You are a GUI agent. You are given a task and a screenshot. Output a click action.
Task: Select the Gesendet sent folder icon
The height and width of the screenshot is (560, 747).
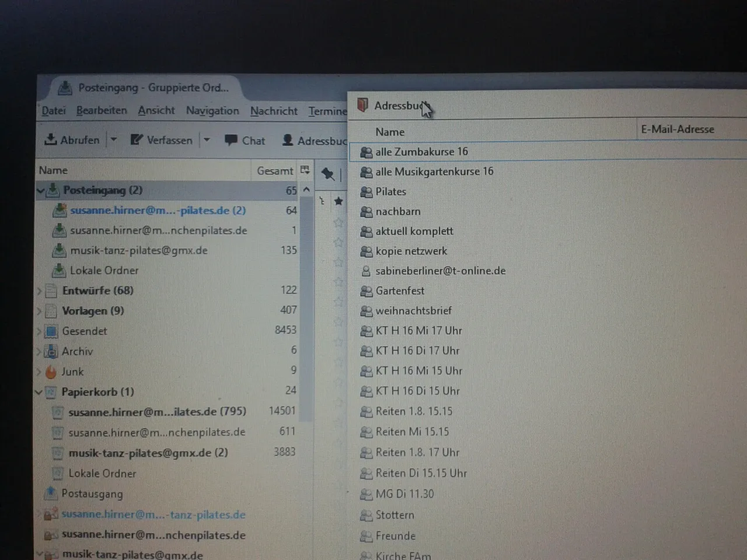tap(51, 331)
